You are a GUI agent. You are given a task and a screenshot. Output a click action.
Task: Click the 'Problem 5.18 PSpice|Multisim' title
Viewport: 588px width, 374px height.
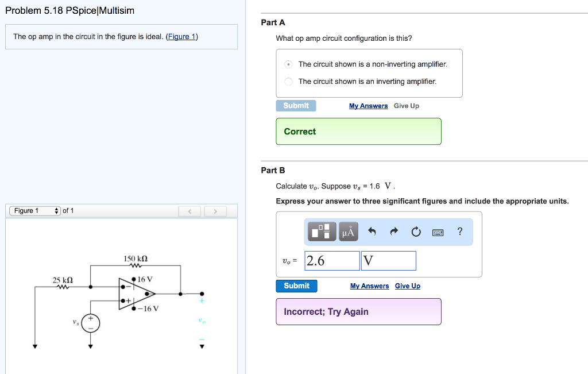pos(69,10)
